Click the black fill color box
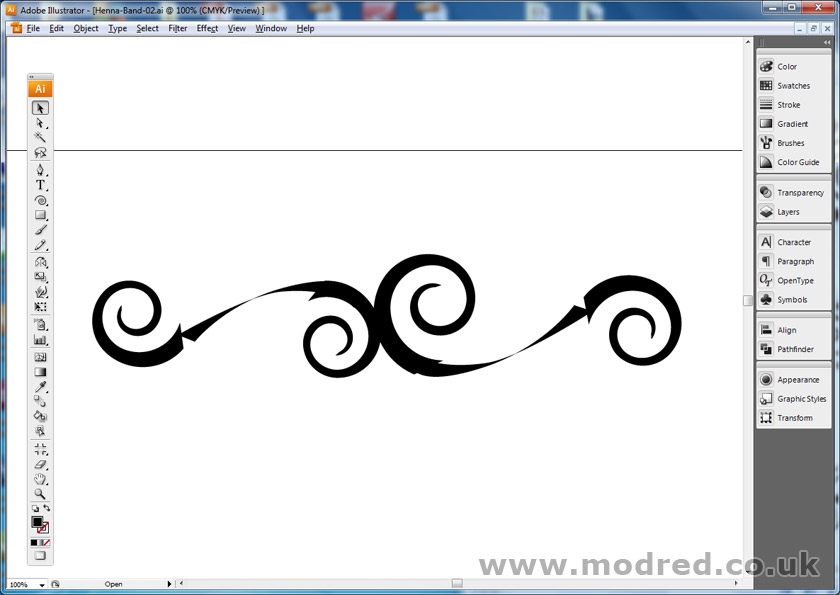The width and height of the screenshot is (840, 595). pos(37,522)
